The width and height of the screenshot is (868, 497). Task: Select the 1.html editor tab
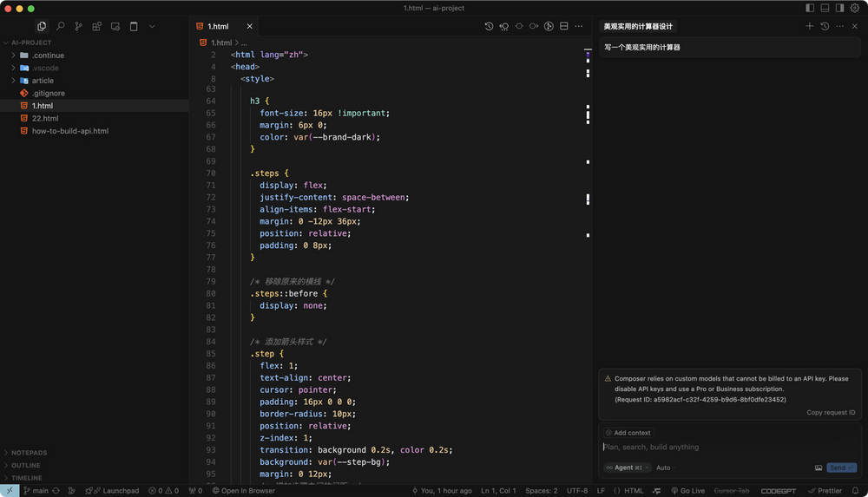(218, 27)
